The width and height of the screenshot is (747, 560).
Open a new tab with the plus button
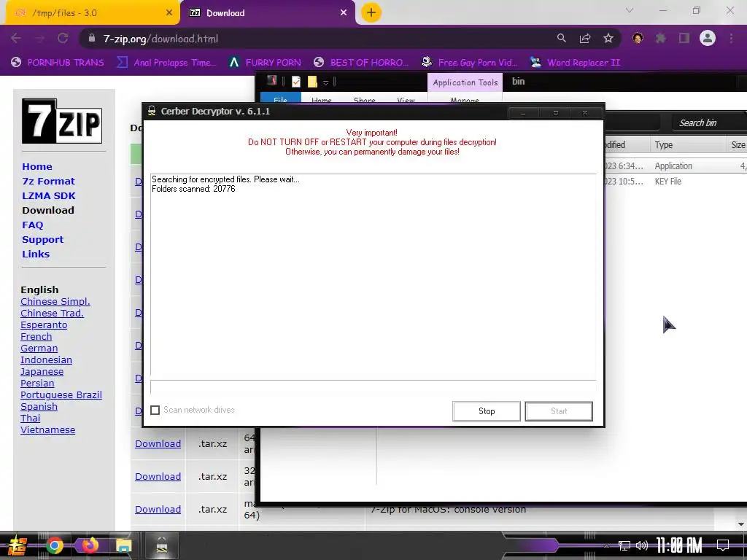[x=371, y=12]
